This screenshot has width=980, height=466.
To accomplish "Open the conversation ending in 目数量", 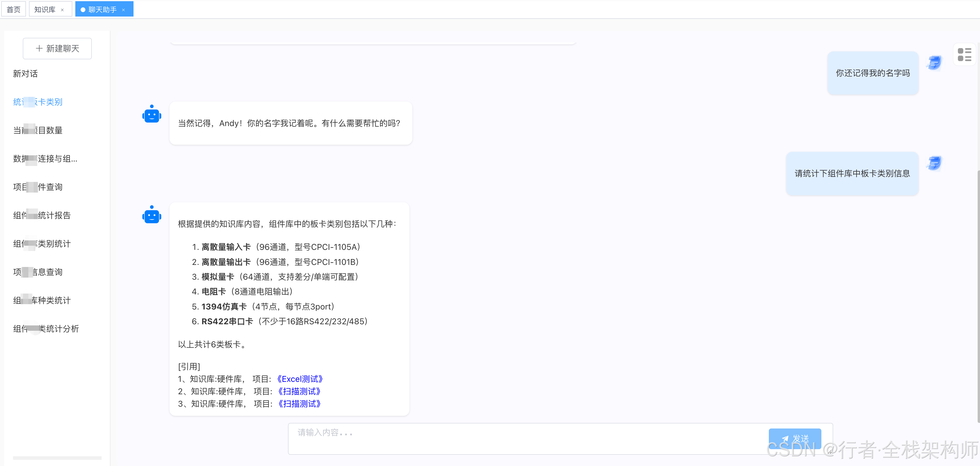I will pyautogui.click(x=38, y=130).
